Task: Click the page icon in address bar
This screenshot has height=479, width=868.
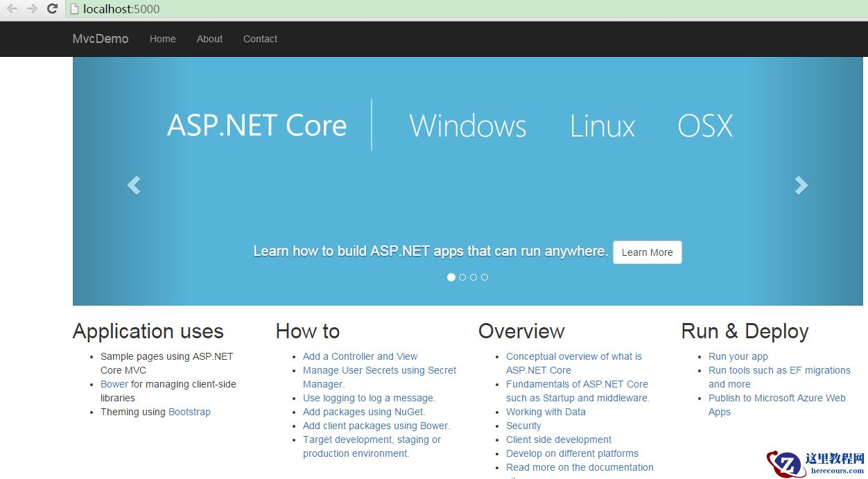Action: coord(74,9)
